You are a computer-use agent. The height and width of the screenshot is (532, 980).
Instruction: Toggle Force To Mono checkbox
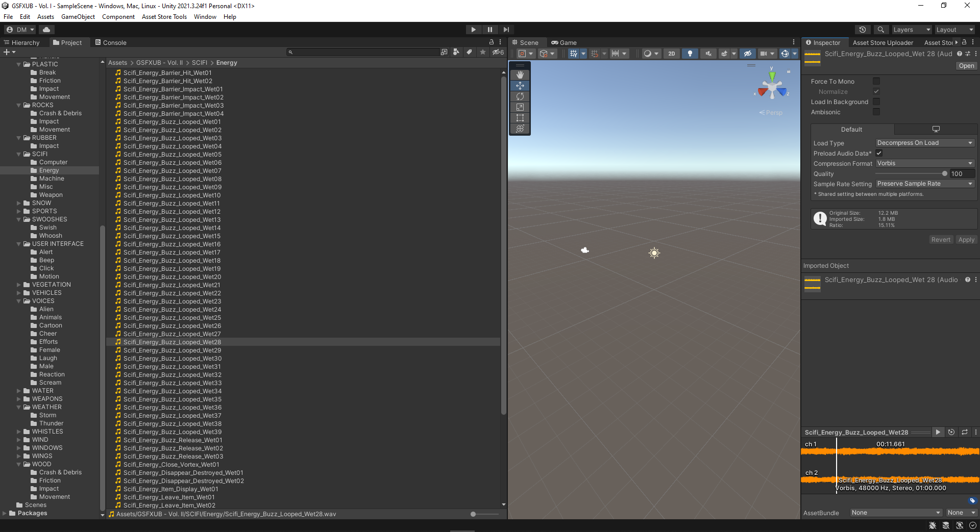[x=876, y=81]
